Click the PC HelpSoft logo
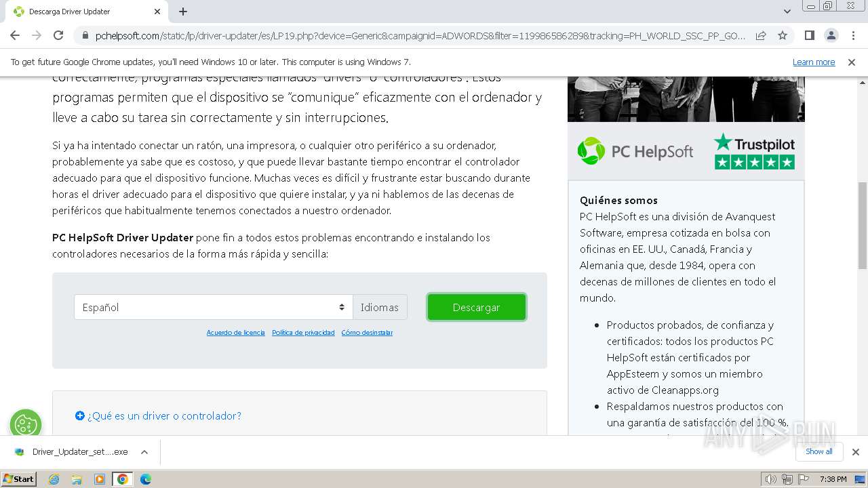 pos(635,150)
